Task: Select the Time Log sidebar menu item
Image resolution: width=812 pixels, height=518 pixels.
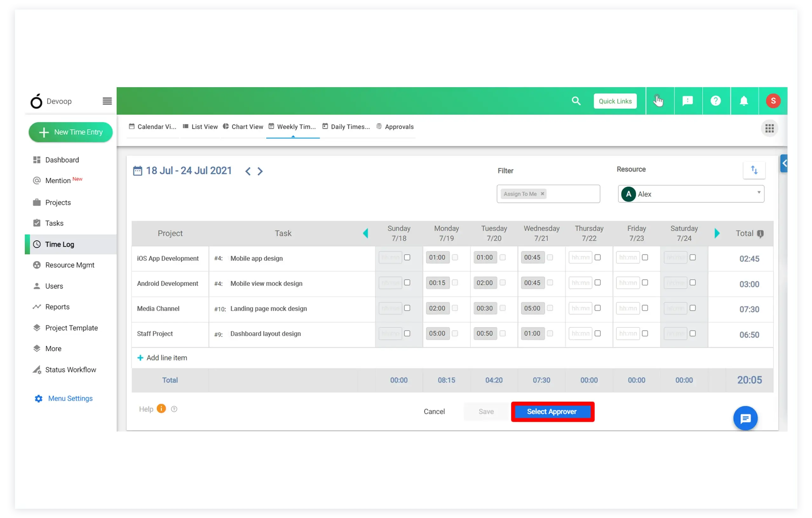Action: 59,244
